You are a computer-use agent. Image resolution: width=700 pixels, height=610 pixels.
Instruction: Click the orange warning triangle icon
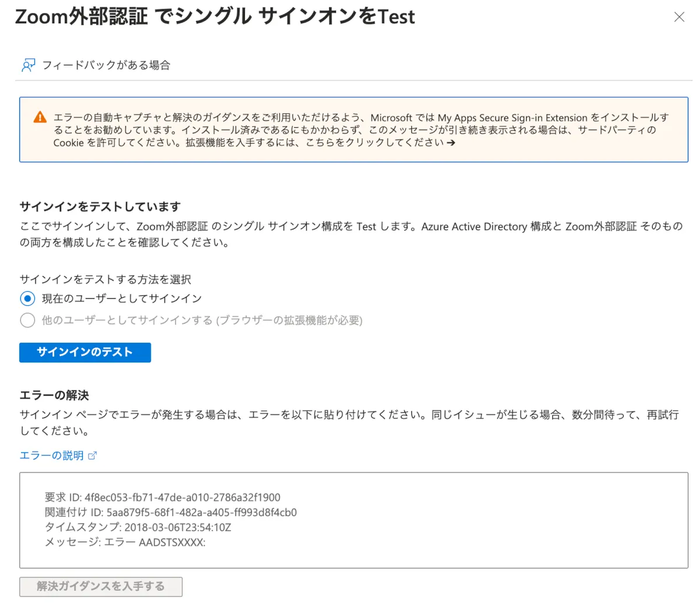(40, 117)
